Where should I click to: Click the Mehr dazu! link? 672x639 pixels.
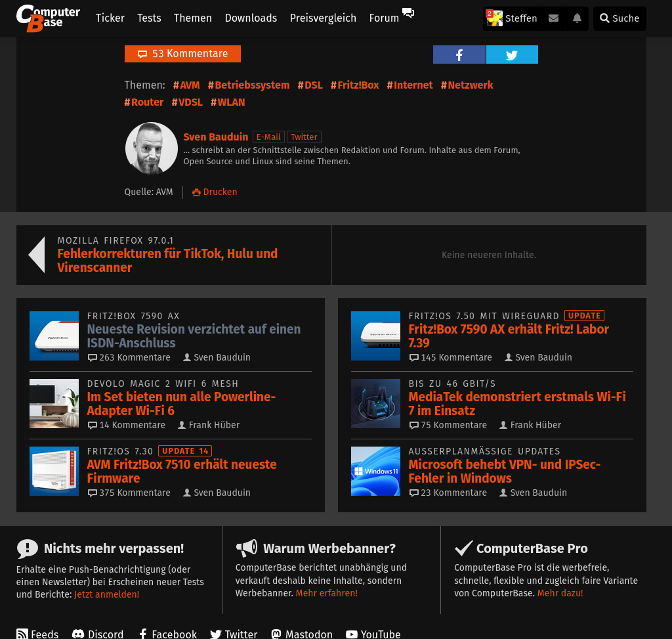(560, 593)
